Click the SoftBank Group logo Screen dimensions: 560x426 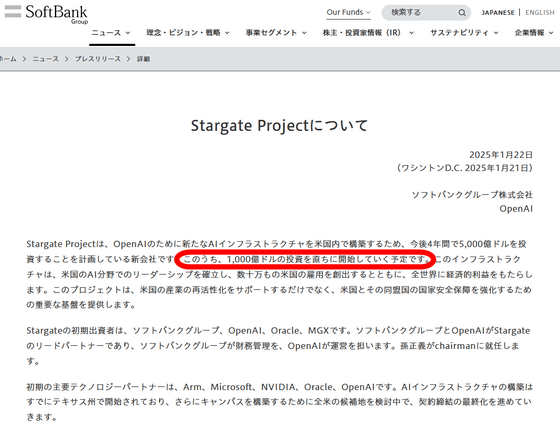pyautogui.click(x=56, y=14)
